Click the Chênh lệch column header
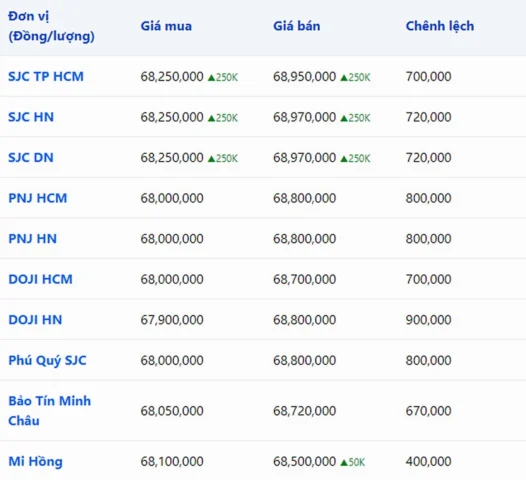Screen dimensions: 526x480 pyautogui.click(x=440, y=26)
